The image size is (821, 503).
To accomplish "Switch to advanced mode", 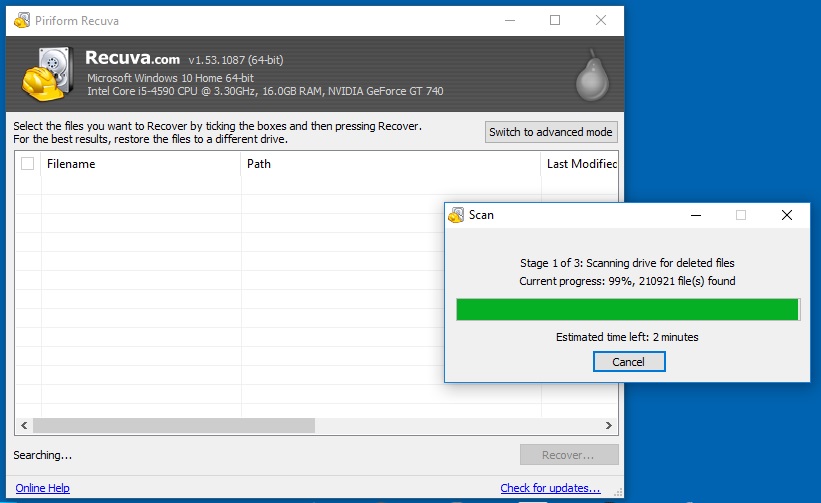I will pos(551,132).
